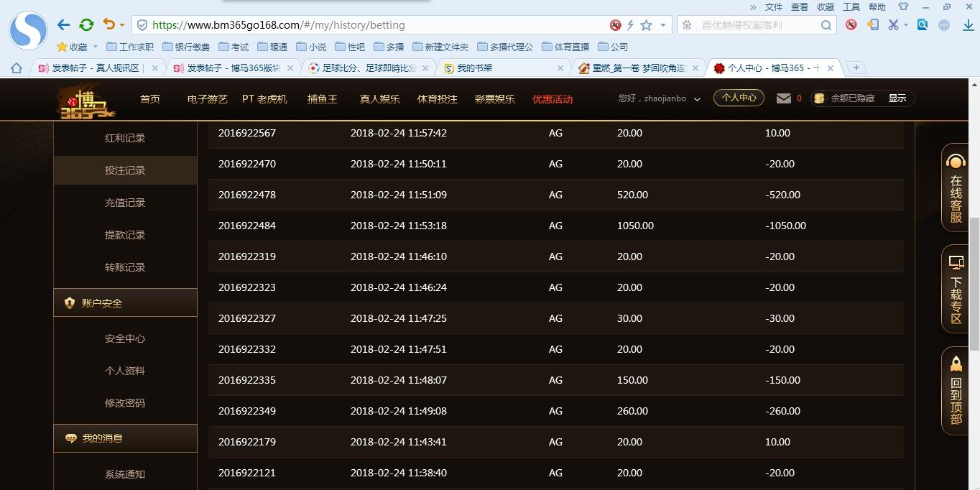Click the security shield icon in address bar
The height and width of the screenshot is (490, 980).
click(142, 25)
